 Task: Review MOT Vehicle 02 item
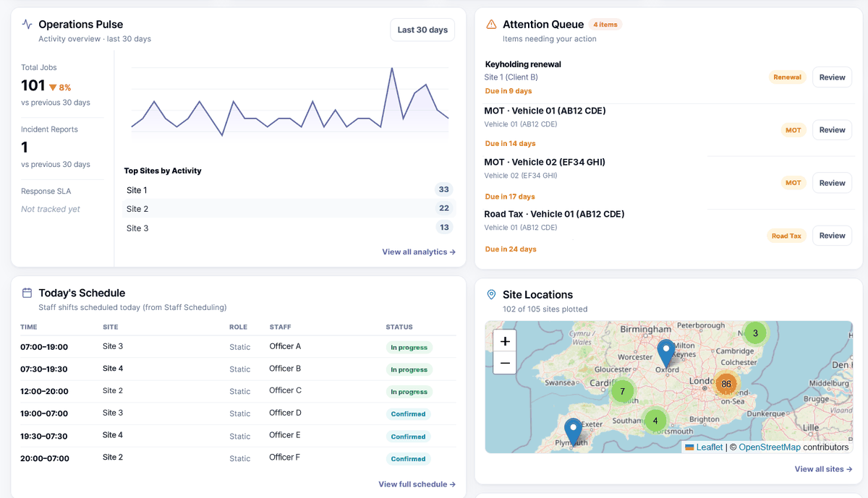coord(832,183)
